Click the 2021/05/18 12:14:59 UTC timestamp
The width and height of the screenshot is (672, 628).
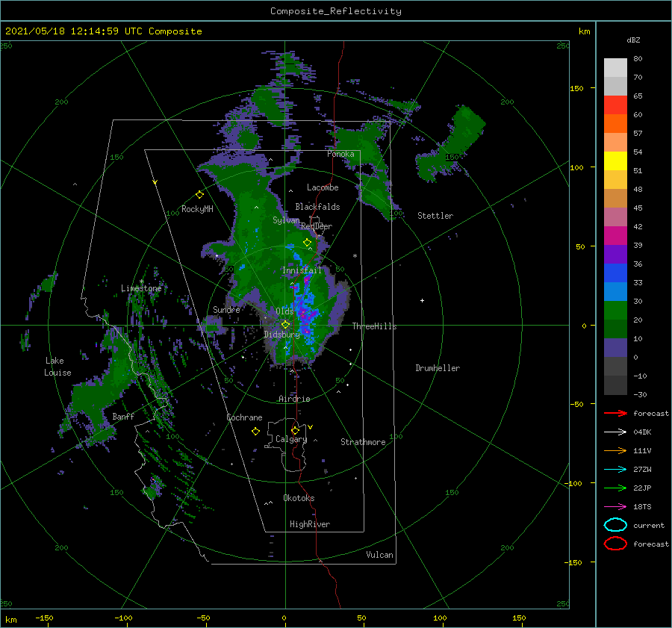pos(103,31)
